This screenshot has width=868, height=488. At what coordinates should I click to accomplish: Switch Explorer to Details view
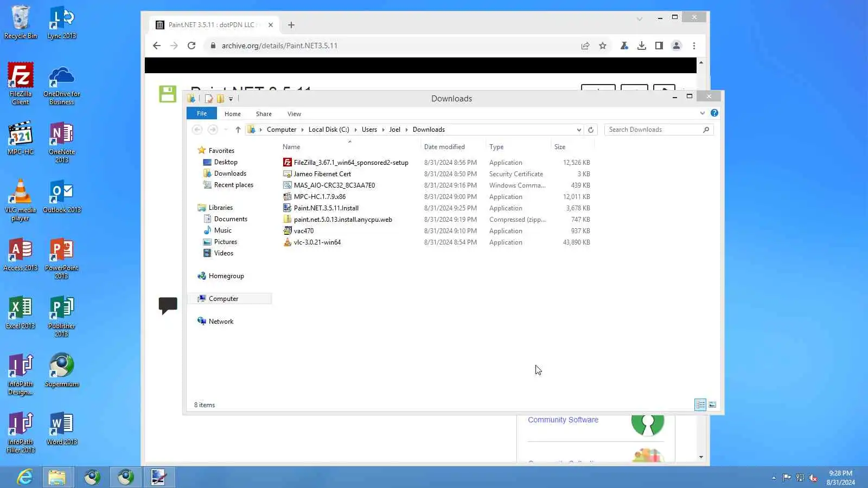click(x=700, y=405)
